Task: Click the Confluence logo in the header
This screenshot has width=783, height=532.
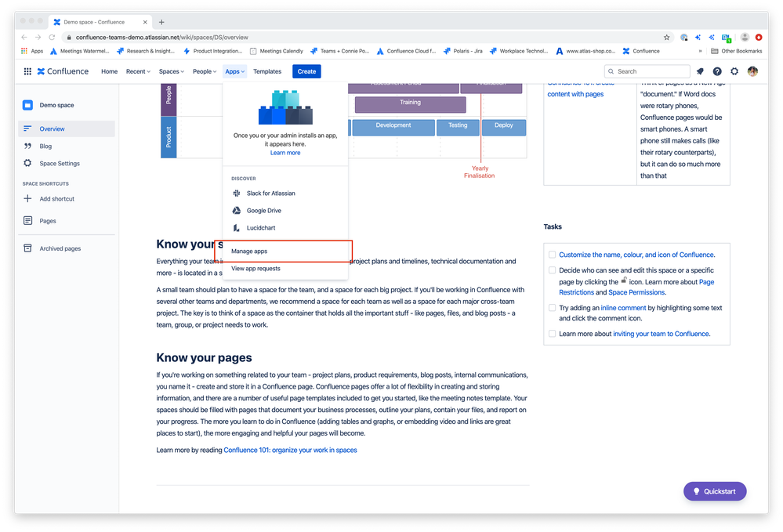Action: 63,71
